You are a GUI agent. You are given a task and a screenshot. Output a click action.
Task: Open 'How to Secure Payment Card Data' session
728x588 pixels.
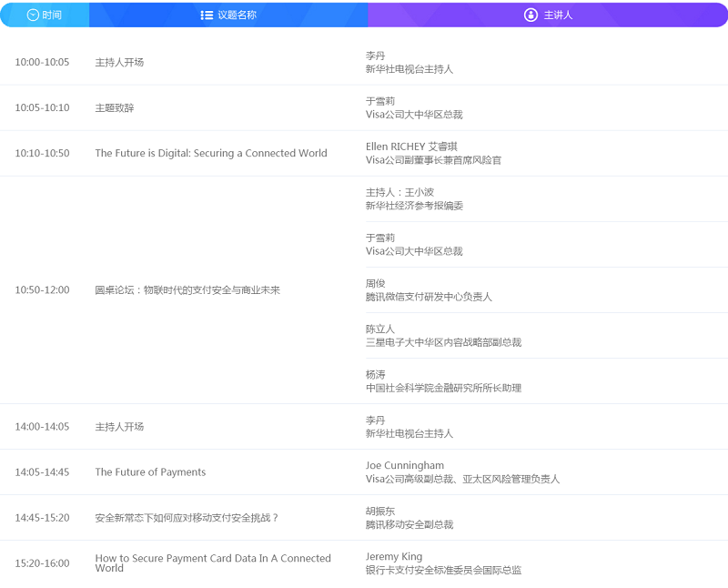pos(213,563)
